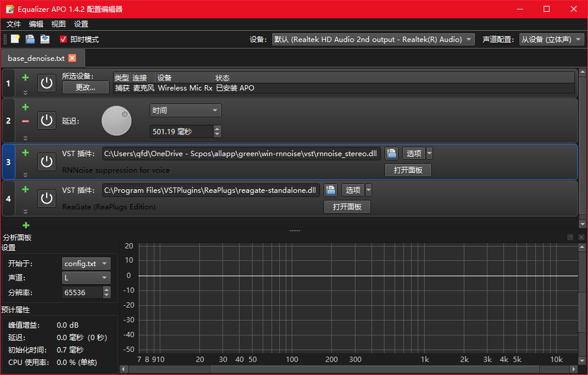Screen dimensions: 588x375
Task: Float the analysis panel with undock icon
Action: click(x=570, y=237)
